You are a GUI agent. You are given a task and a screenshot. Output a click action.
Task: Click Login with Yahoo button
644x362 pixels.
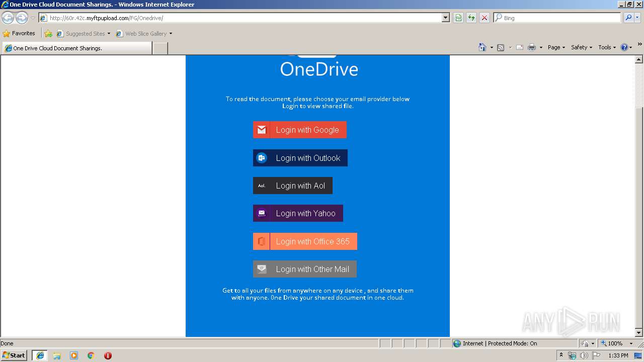298,213
